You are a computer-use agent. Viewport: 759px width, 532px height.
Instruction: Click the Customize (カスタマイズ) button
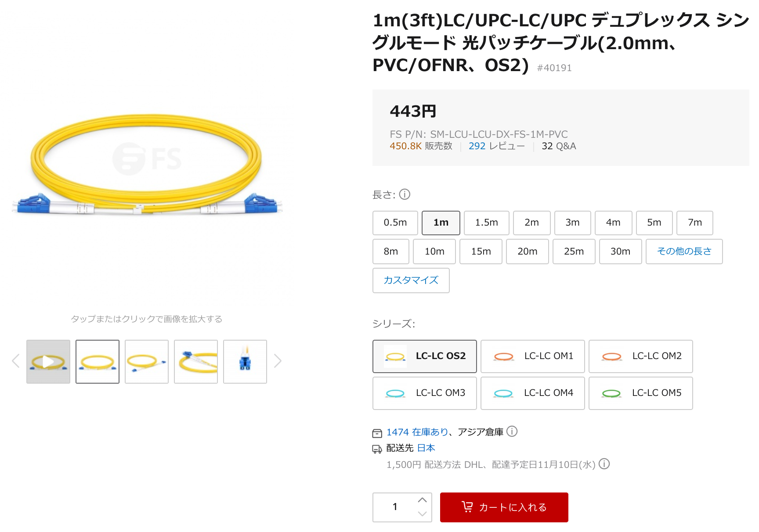click(x=411, y=280)
